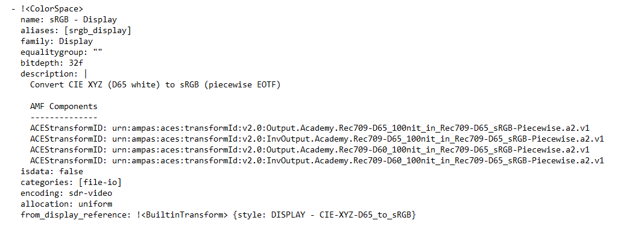Click the !<BuiltinTransform> tag
The height and width of the screenshot is (229, 644).
(182, 215)
